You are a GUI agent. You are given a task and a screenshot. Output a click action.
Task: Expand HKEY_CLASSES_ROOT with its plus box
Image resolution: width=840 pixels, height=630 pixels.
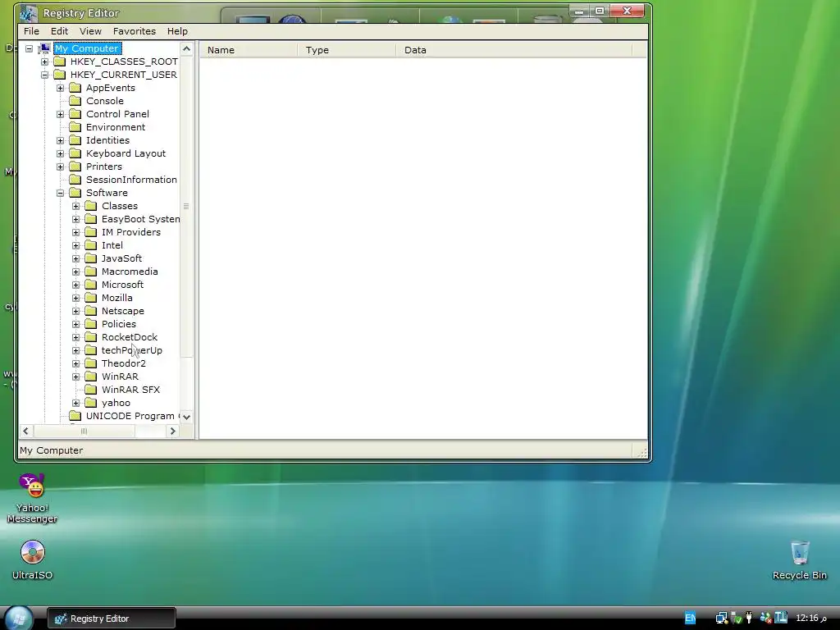click(x=45, y=62)
